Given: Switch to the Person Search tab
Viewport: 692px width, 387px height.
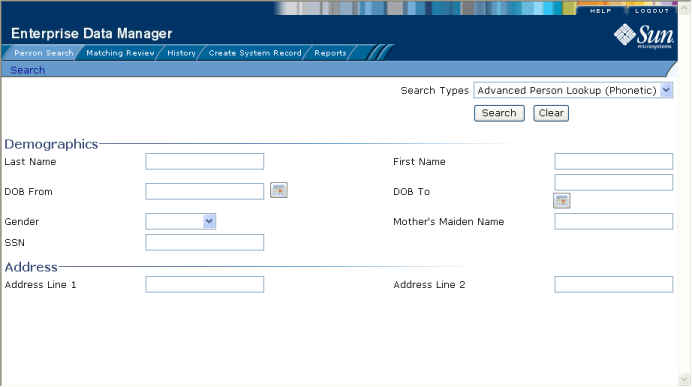Looking at the screenshot, I should (44, 53).
